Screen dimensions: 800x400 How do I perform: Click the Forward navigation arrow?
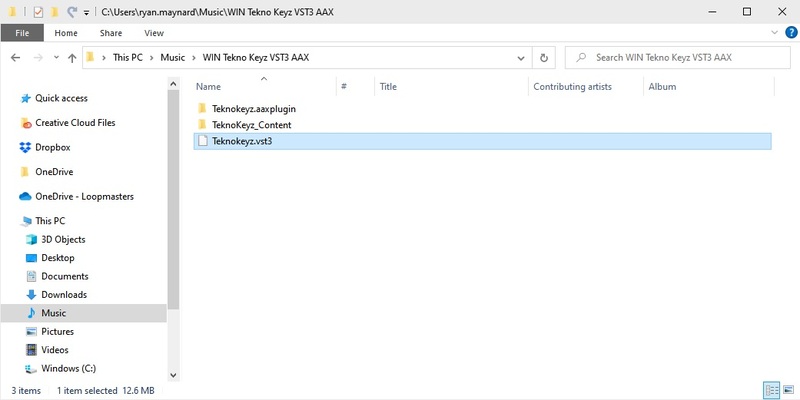(x=38, y=58)
